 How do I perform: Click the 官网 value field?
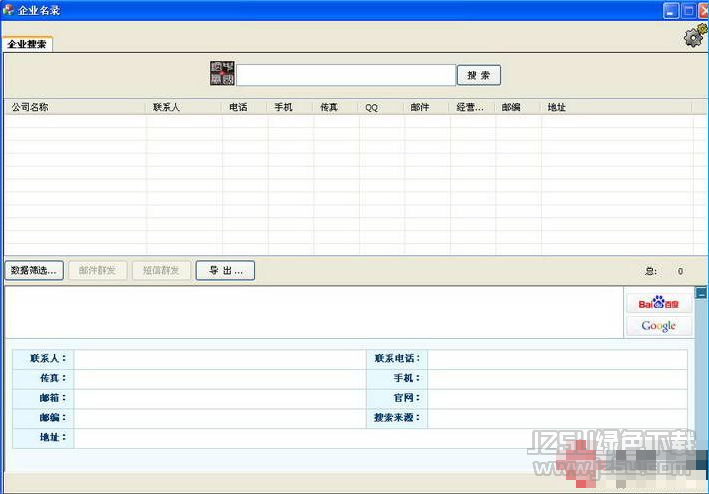556,398
